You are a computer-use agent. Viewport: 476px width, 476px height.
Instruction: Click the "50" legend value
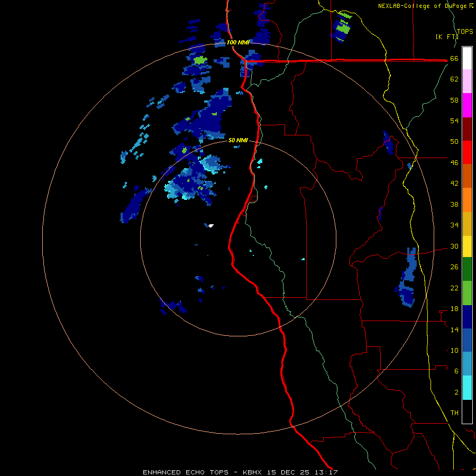pyautogui.click(x=454, y=141)
